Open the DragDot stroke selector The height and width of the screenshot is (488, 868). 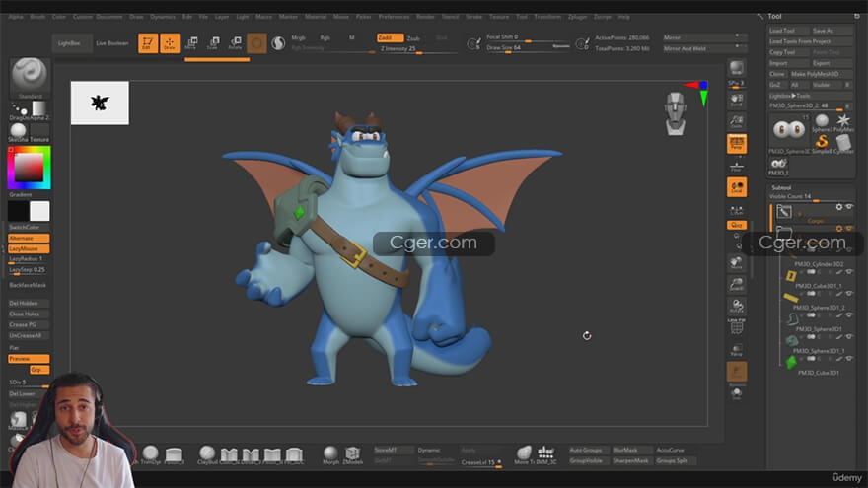pos(20,110)
